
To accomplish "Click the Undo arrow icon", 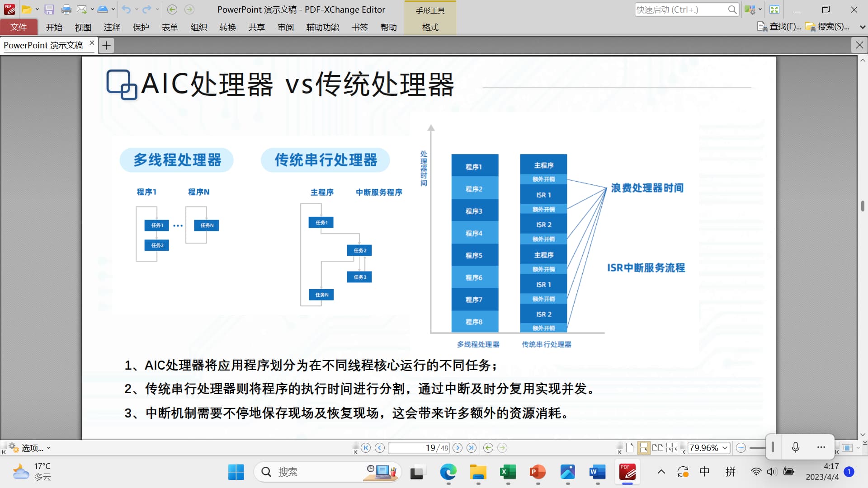I will pyautogui.click(x=126, y=9).
